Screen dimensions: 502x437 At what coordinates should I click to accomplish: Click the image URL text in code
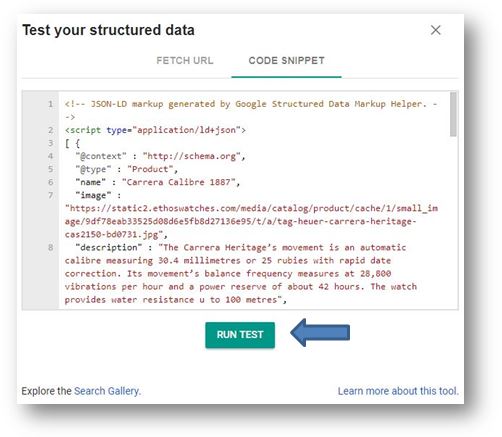[251, 221]
